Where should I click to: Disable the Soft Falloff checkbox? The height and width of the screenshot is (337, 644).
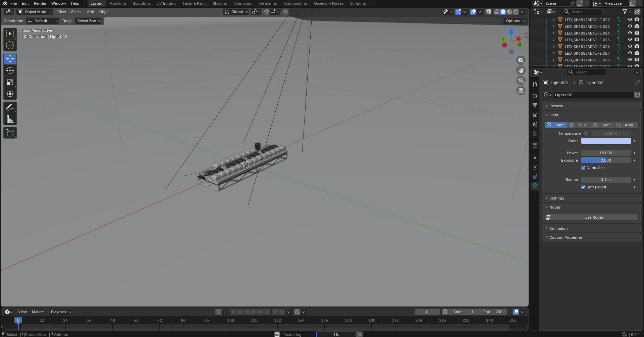pos(583,187)
